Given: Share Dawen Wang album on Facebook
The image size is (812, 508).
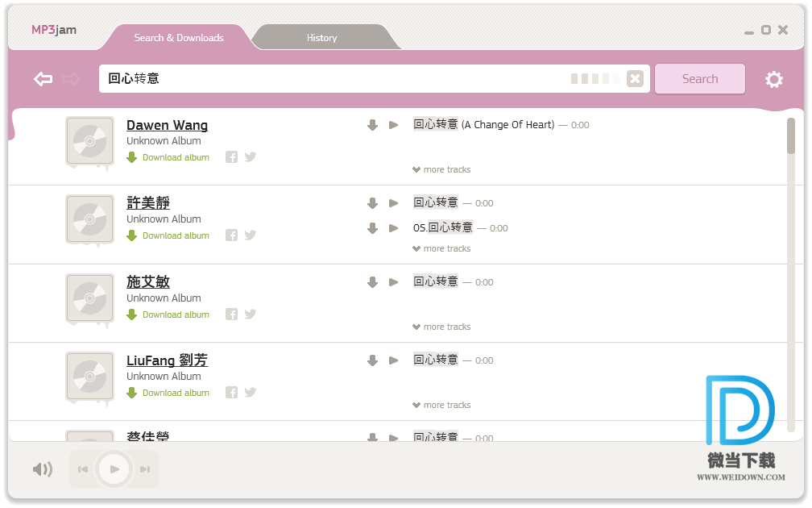Looking at the screenshot, I should (231, 157).
